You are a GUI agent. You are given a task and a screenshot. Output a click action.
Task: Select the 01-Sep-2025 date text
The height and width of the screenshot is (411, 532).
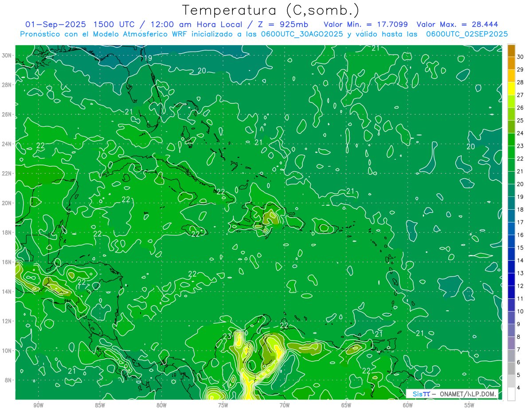[x=55, y=24]
